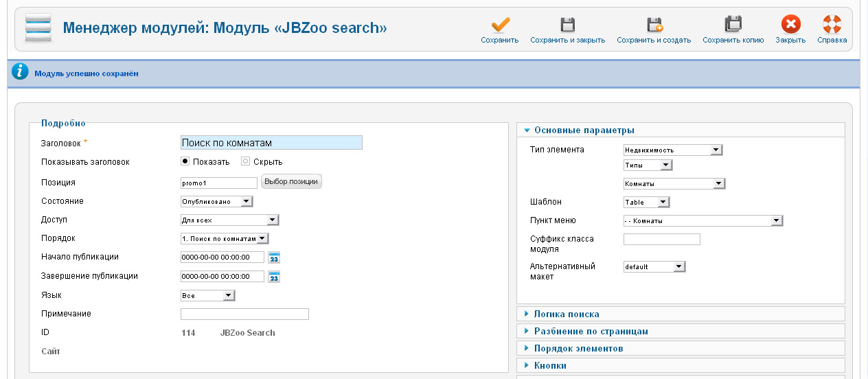The width and height of the screenshot is (868, 379).
Task: Click the Сохранить копию icon
Action: 733,26
